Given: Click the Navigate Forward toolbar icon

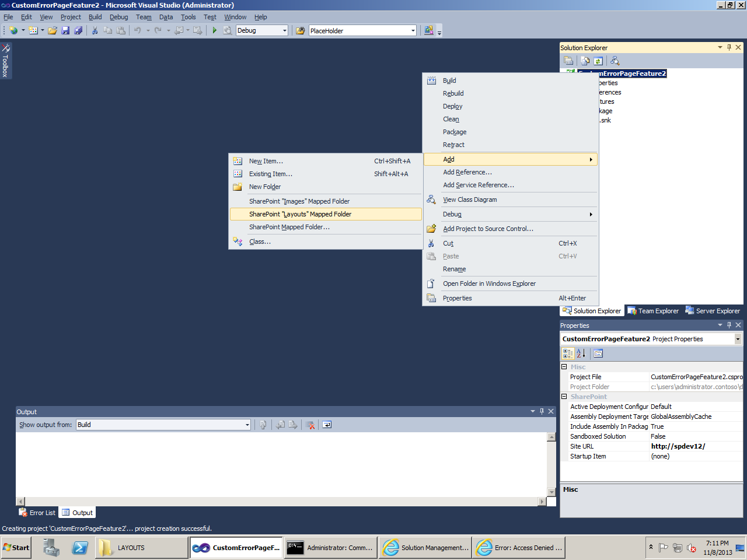Looking at the screenshot, I should 198,30.
